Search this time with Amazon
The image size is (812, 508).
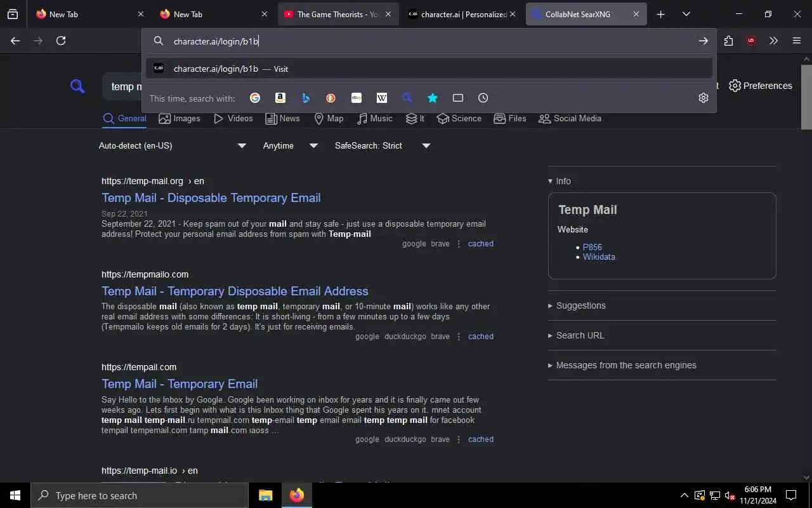(x=280, y=98)
